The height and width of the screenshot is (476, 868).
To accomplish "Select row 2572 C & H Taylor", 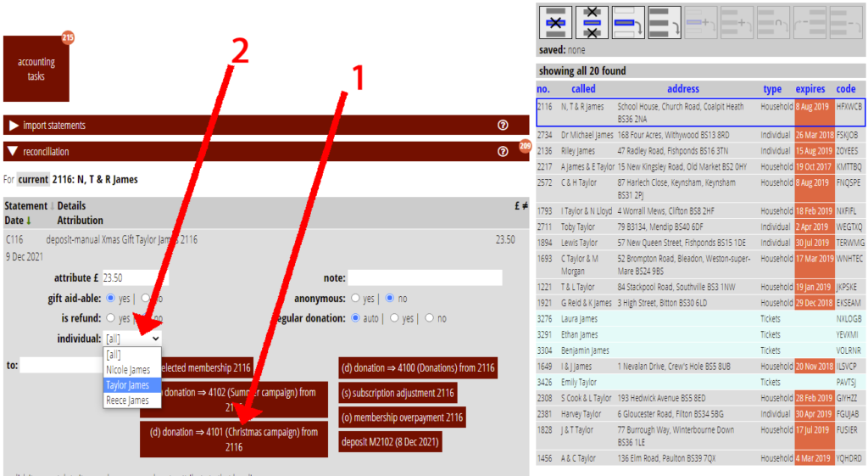I will point(700,188).
